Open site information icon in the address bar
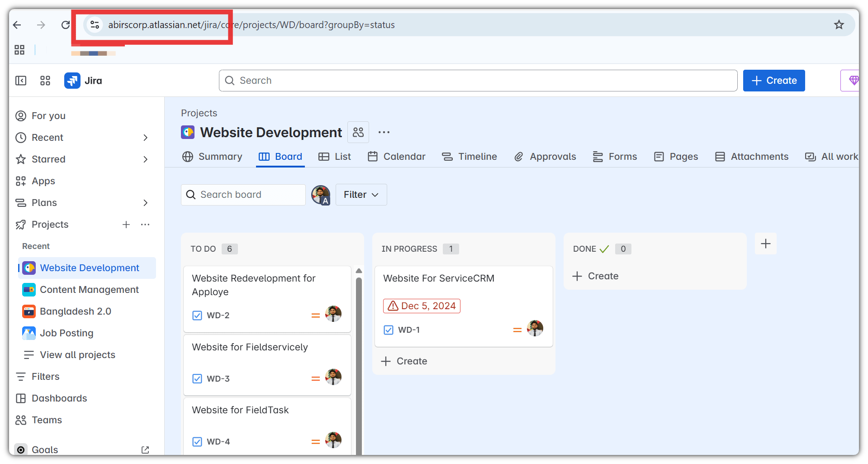Screen dimensions: 868x464 point(95,25)
